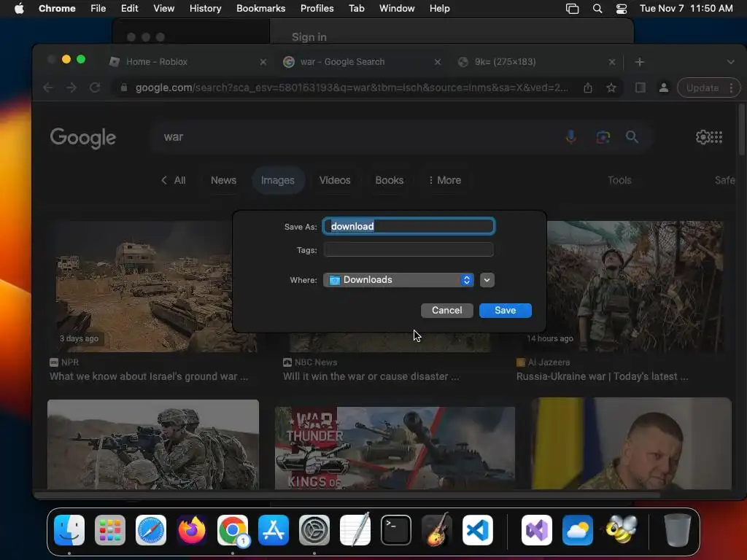Search by voice microphone icon
747x560 pixels.
click(x=570, y=137)
